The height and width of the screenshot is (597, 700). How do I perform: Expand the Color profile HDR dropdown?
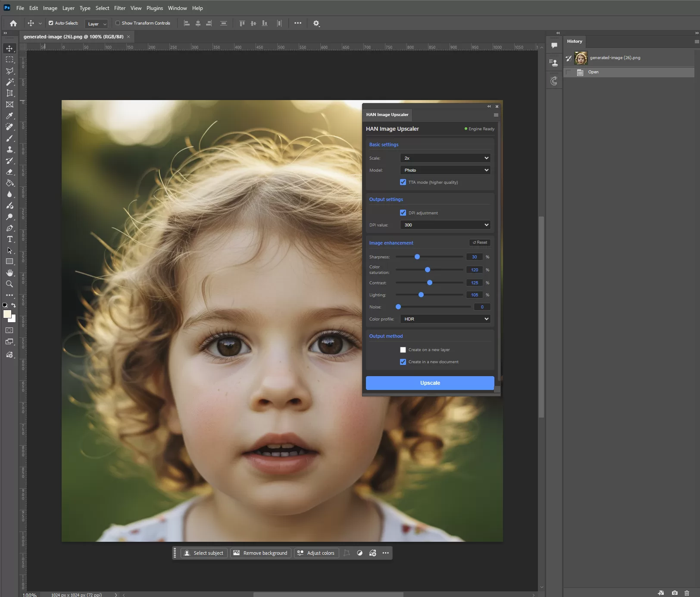pos(445,319)
